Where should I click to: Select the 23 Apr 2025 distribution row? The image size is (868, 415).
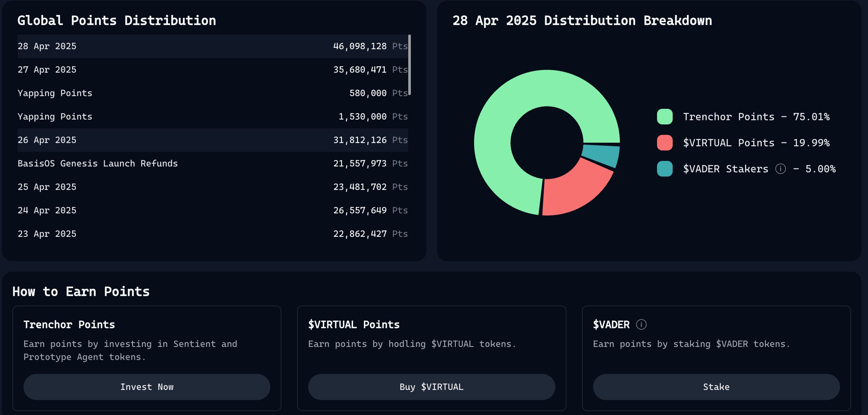click(212, 234)
